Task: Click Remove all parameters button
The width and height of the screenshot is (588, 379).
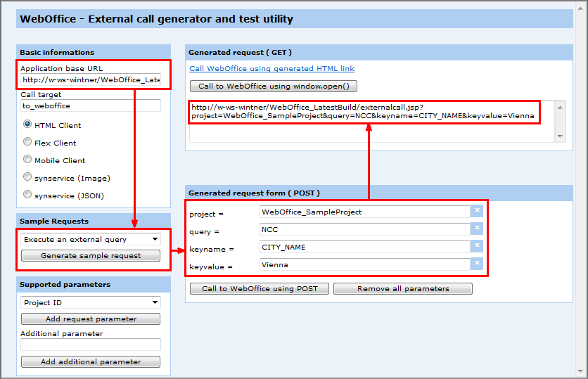Action: [403, 289]
